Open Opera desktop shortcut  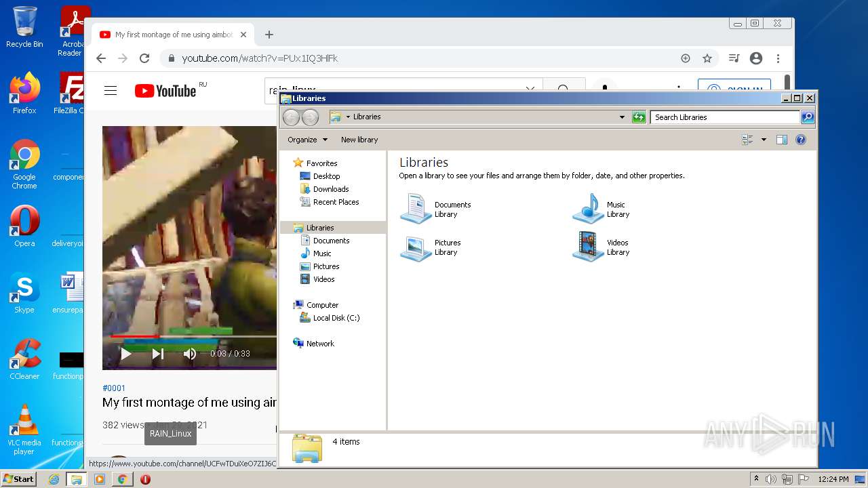[24, 226]
